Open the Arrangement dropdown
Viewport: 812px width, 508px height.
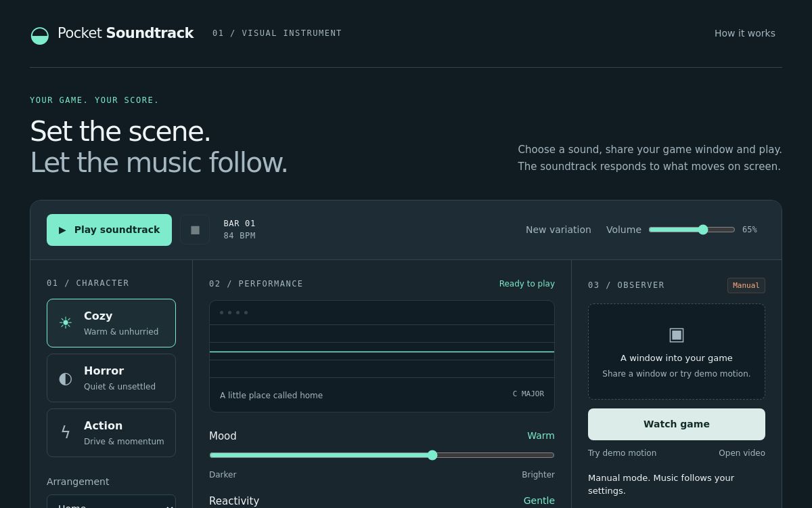pyautogui.click(x=111, y=502)
